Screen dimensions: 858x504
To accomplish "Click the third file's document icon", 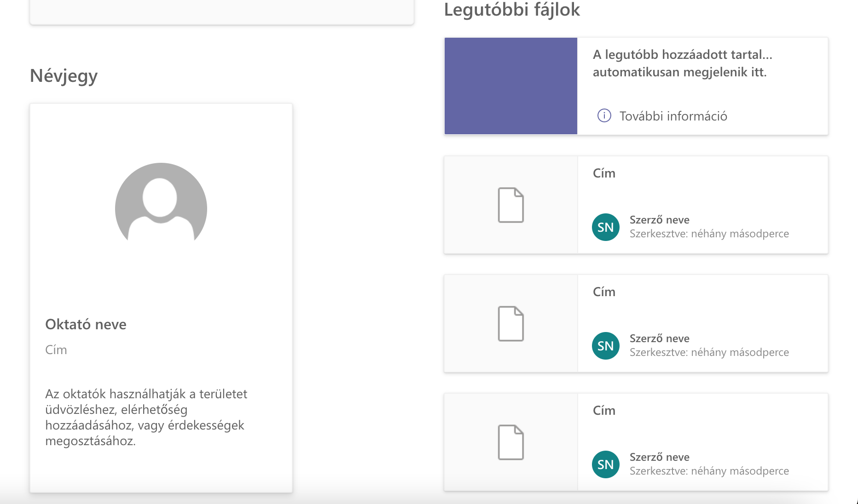I will pyautogui.click(x=511, y=442).
